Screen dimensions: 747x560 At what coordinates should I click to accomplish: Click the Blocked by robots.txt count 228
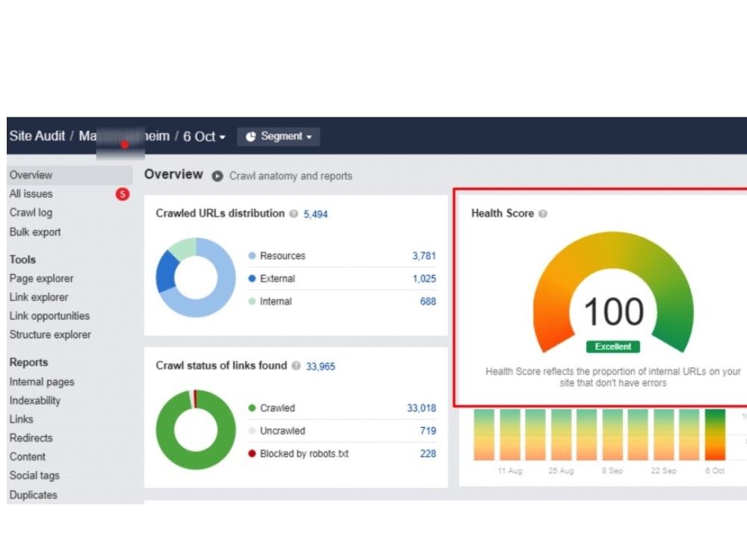click(428, 454)
